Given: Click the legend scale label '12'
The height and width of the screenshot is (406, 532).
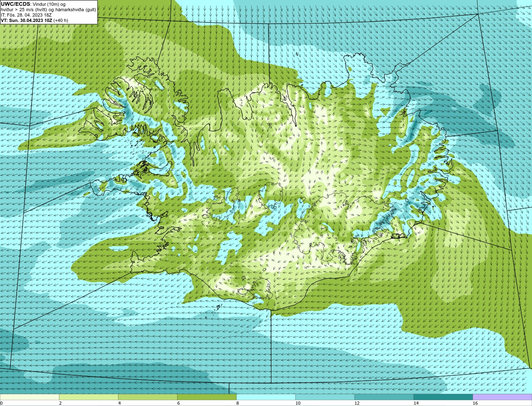Looking at the screenshot, I should [x=357, y=403].
